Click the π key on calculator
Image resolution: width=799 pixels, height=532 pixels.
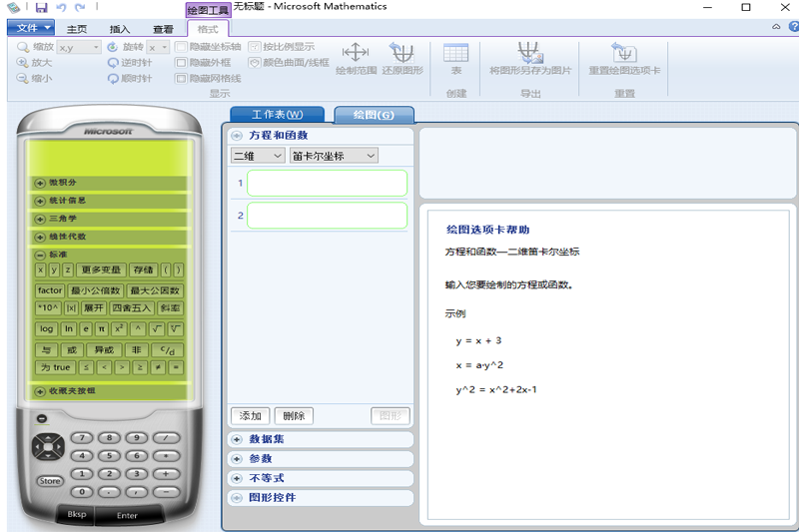[102, 328]
